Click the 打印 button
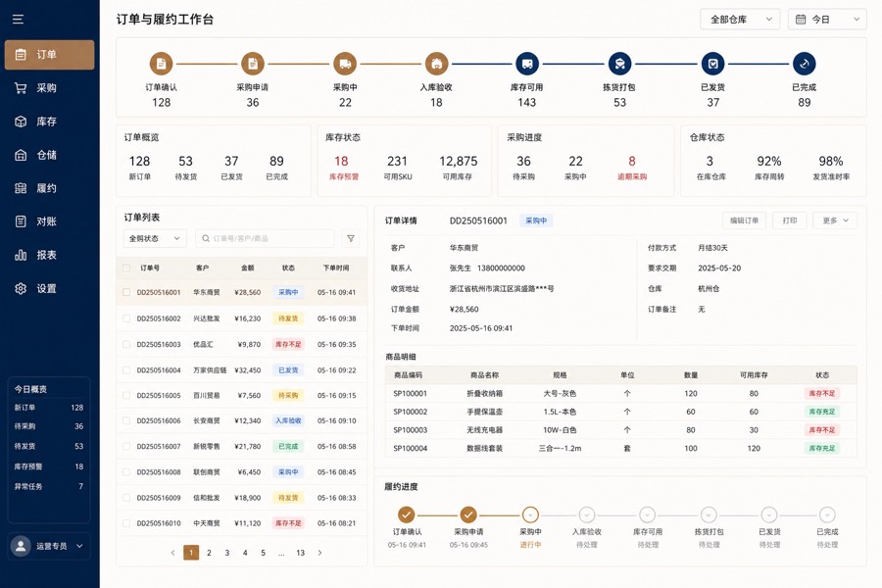The width and height of the screenshot is (882, 588). click(x=790, y=220)
